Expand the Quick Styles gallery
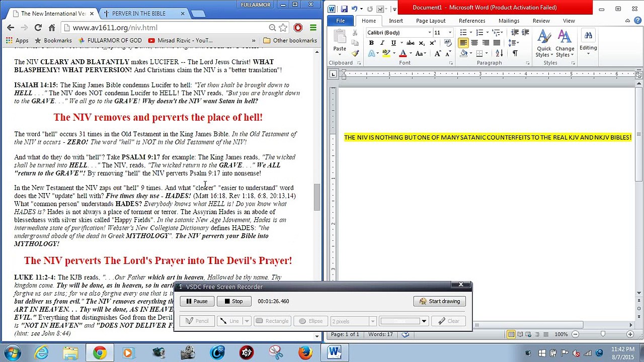644x362 pixels. click(544, 44)
